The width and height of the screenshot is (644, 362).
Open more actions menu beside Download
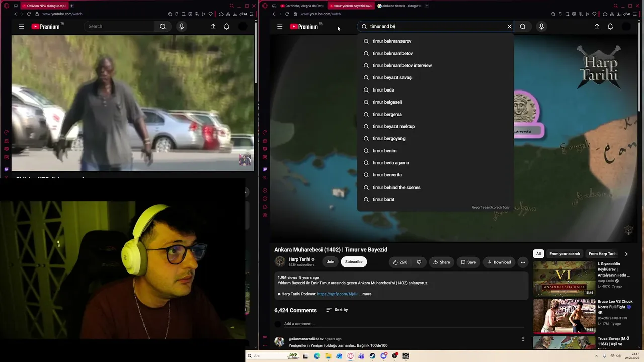tap(523, 262)
